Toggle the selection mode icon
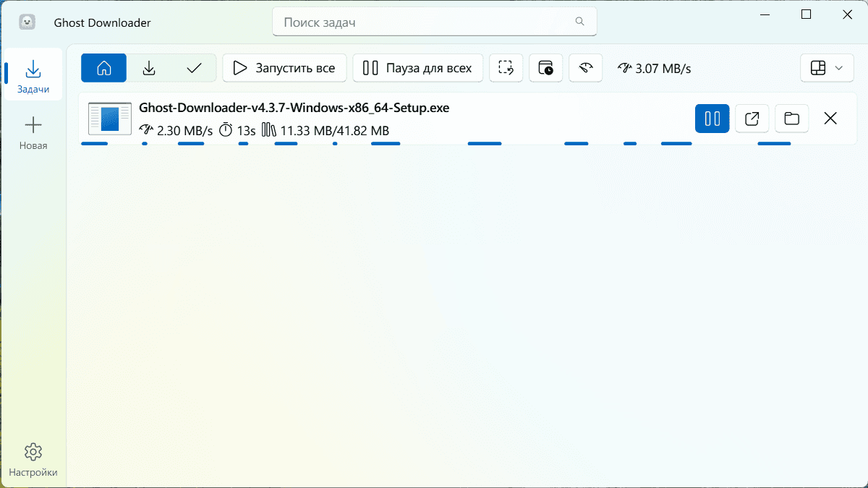Viewport: 868px width, 488px height. click(506, 68)
